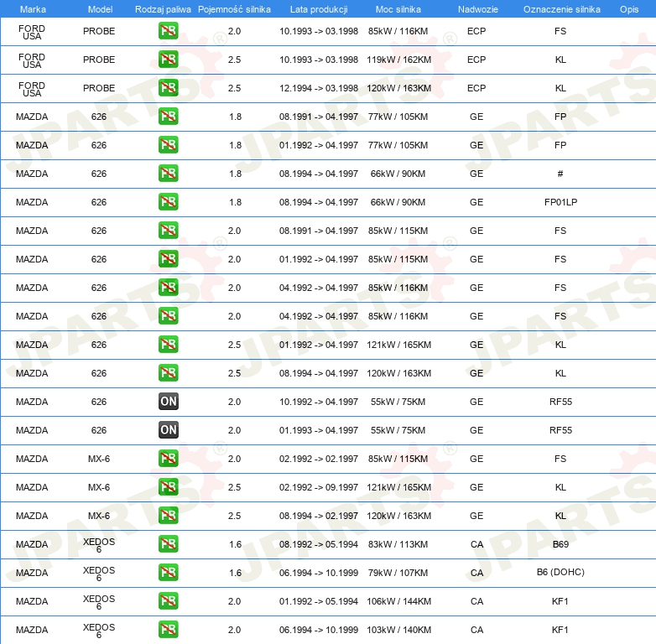The image size is (656, 644).
Task: Click the Oznaczenie silnika column header
Action: click(561, 9)
